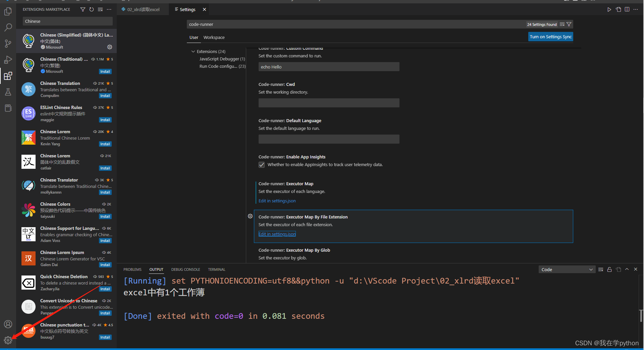The image size is (644, 350).
Task: Open the Explorer view in the activity bar
Action: [x=8, y=11]
